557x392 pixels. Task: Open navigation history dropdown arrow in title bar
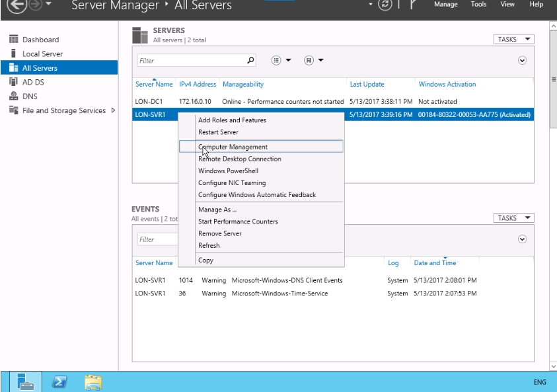click(x=49, y=4)
